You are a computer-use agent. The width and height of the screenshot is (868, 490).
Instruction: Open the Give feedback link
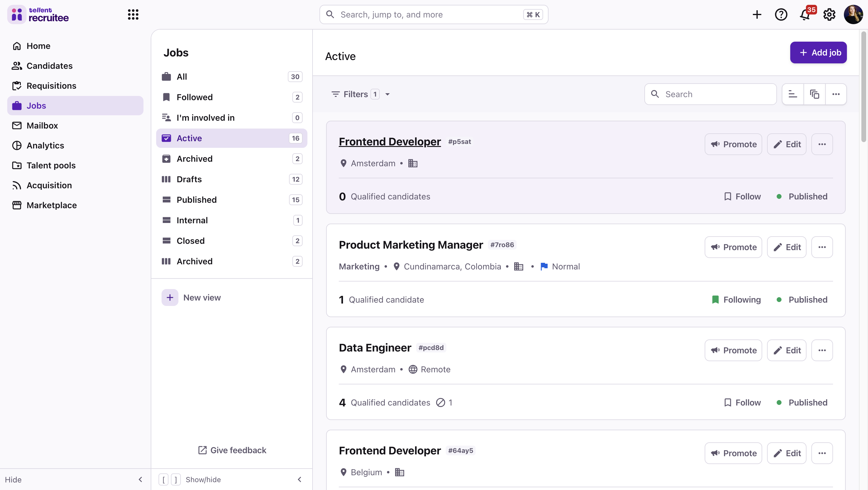pos(231,450)
